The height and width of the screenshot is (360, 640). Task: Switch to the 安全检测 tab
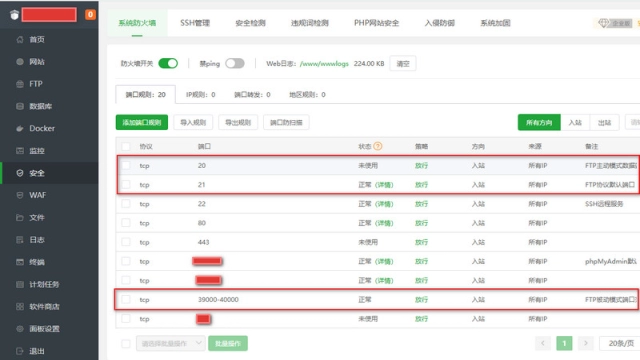[250, 23]
